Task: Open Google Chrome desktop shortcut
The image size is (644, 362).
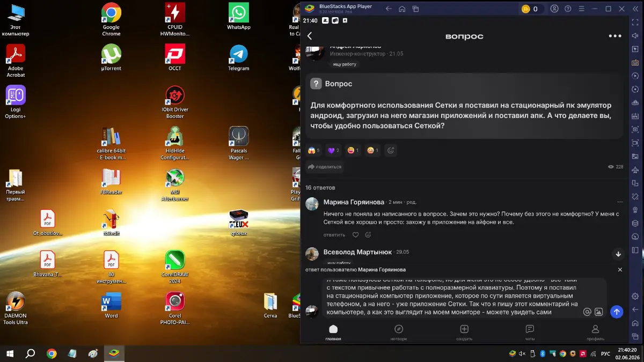Action: coord(111,19)
